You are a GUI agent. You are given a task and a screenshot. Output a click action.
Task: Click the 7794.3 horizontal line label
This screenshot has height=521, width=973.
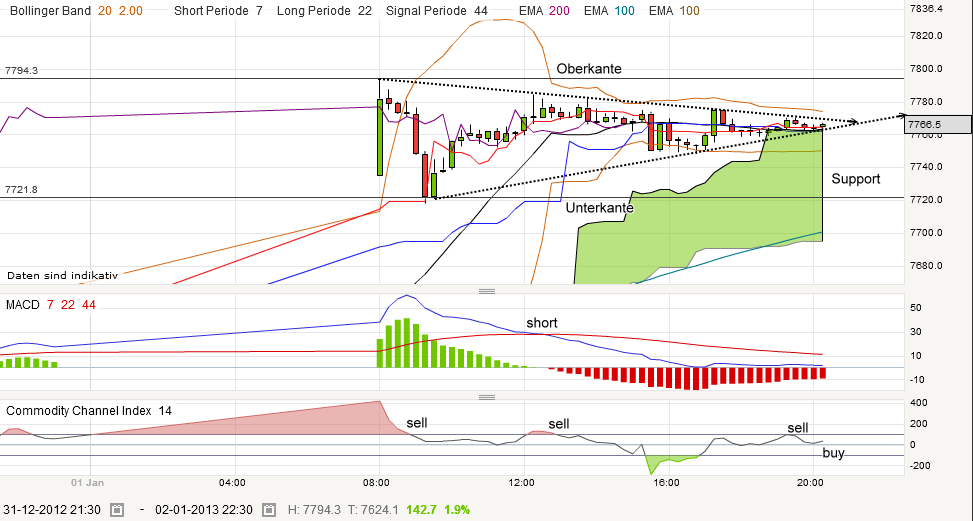pos(21,71)
